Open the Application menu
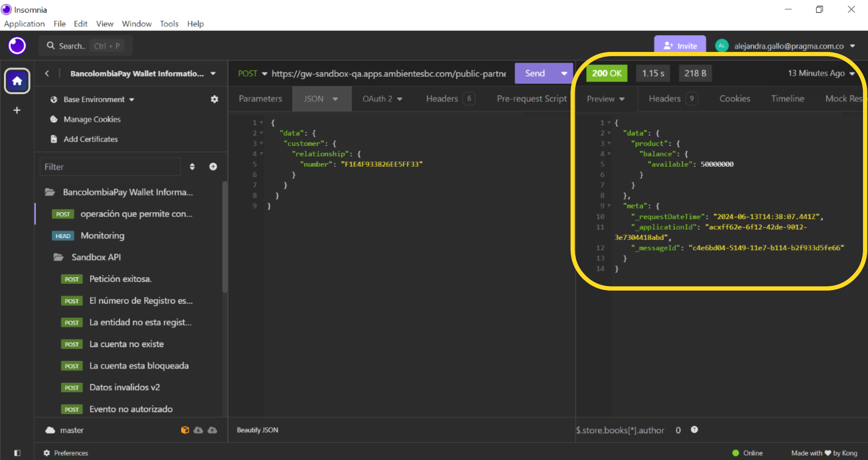The image size is (868, 460). [24, 23]
